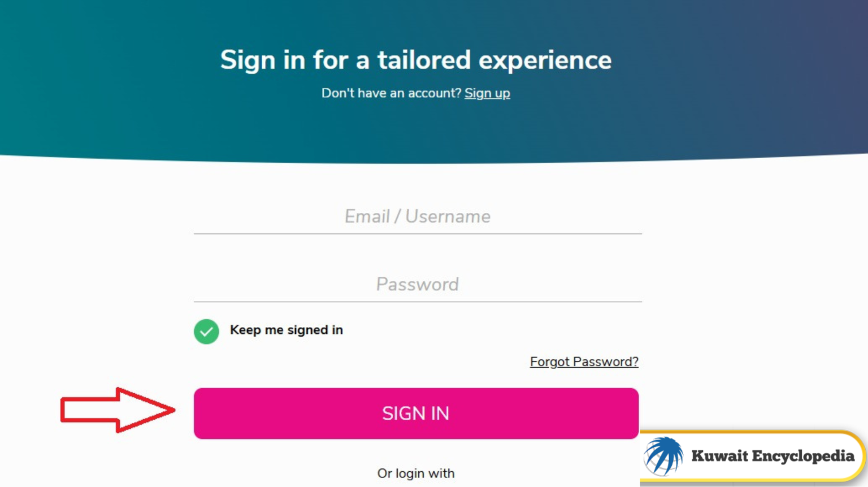Click the Kuwait Encyclopedia label text
This screenshot has height=487, width=868.
coord(772,456)
